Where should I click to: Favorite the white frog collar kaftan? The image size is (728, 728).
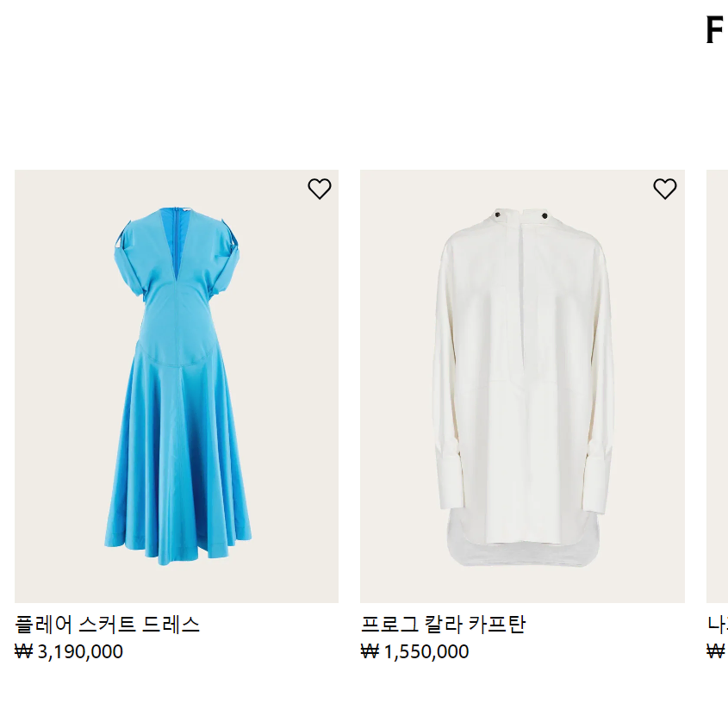[665, 189]
